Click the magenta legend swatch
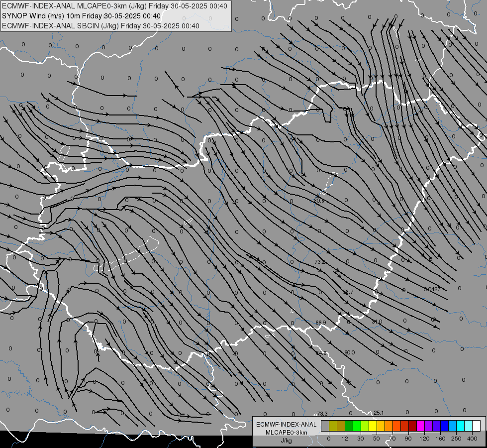487x448 pixels. point(420,426)
